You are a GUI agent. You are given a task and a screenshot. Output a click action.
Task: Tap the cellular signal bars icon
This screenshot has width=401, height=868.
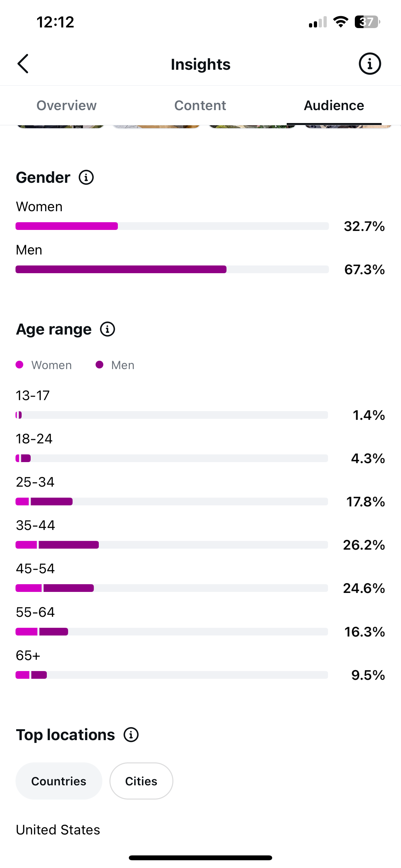(318, 22)
